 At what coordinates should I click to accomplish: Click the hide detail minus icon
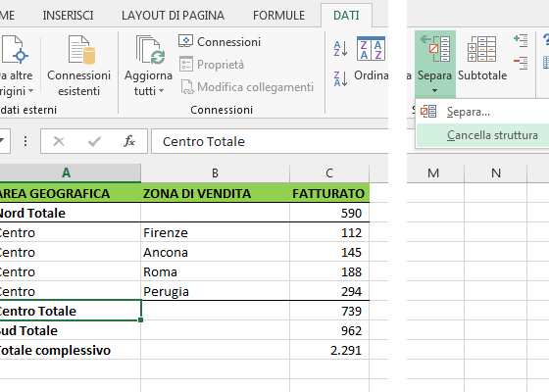(x=521, y=63)
